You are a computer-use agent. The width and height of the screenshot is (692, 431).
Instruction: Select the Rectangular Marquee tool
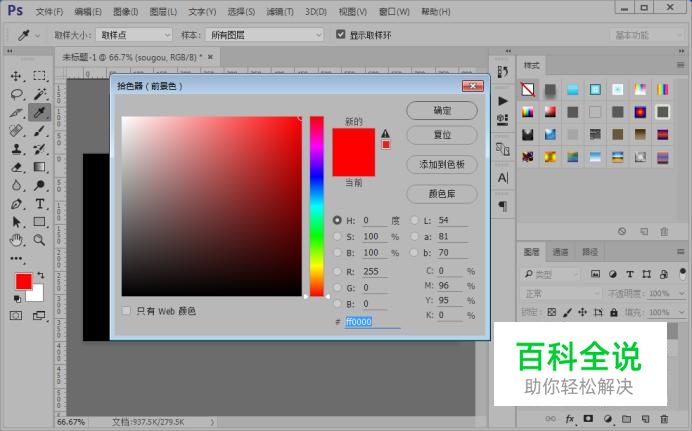[x=39, y=76]
